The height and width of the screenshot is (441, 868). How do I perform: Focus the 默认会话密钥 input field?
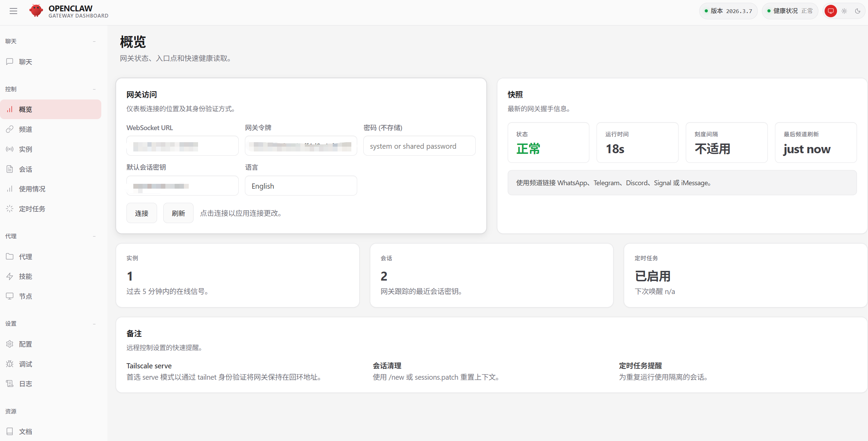[182, 186]
